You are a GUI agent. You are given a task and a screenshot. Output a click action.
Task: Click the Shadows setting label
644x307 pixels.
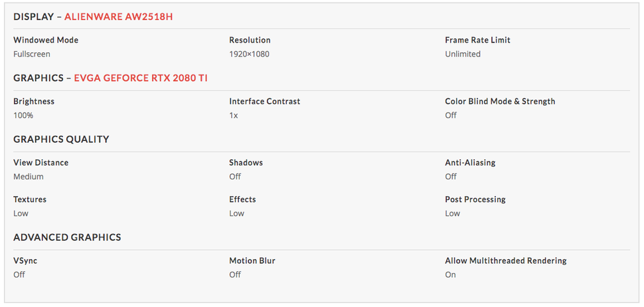pyautogui.click(x=246, y=162)
